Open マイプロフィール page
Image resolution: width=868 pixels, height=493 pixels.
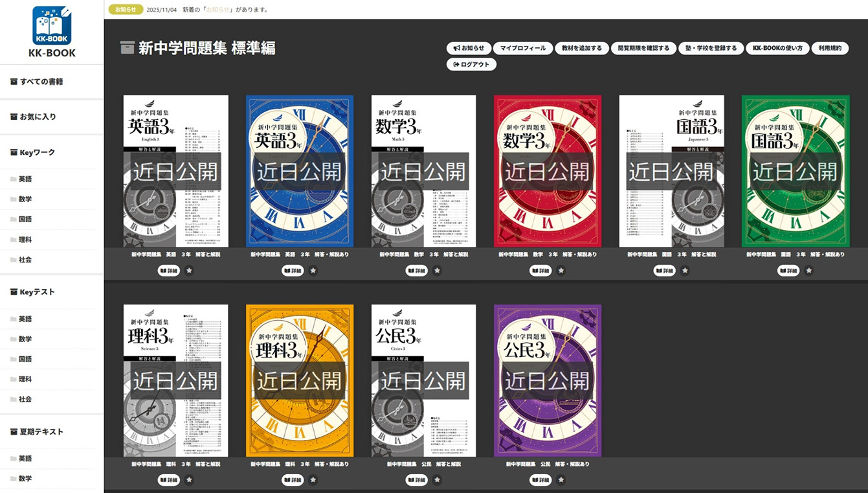coord(523,48)
